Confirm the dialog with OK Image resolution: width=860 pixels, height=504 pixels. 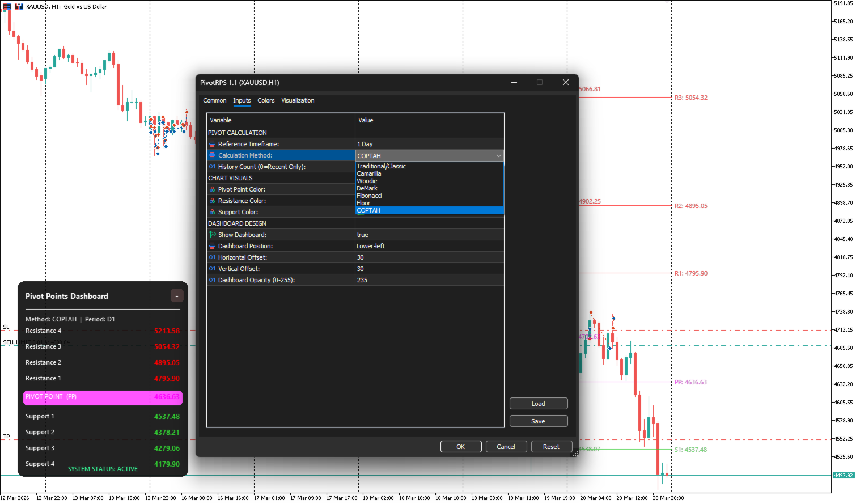[x=461, y=447]
